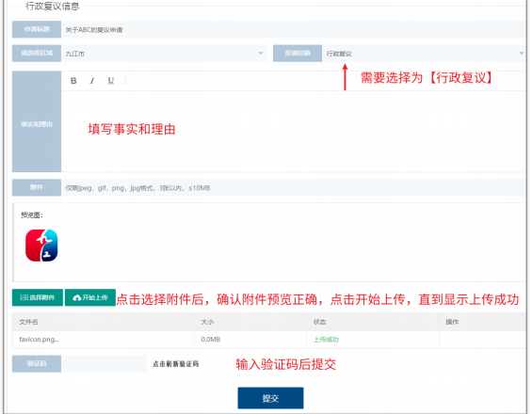Click the 开始上传 upload button

pyautogui.click(x=89, y=297)
